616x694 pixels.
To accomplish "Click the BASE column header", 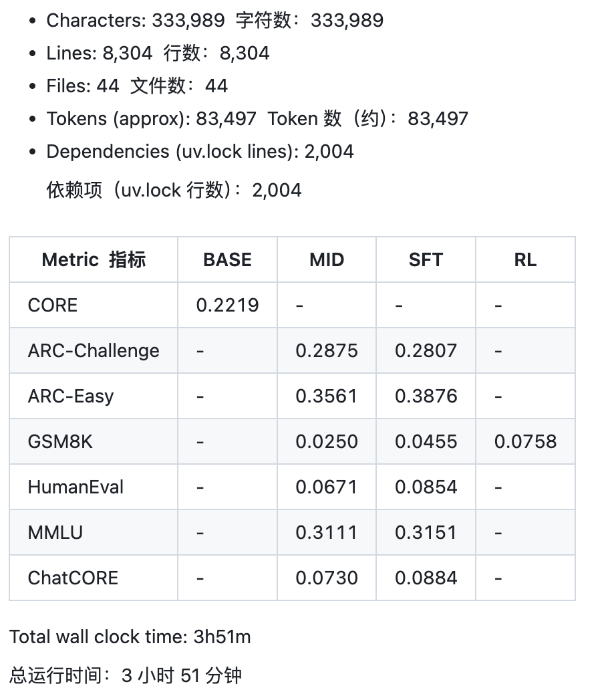I will coord(227,259).
